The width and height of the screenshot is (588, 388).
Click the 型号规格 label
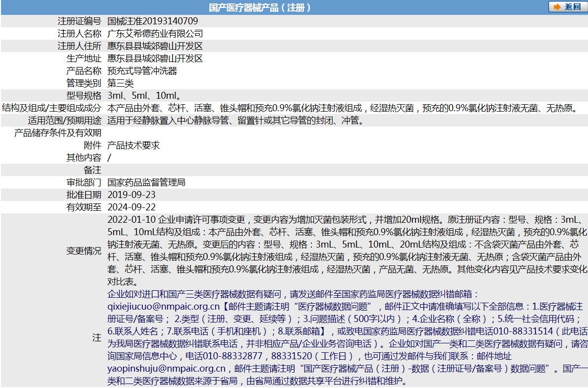click(x=84, y=95)
